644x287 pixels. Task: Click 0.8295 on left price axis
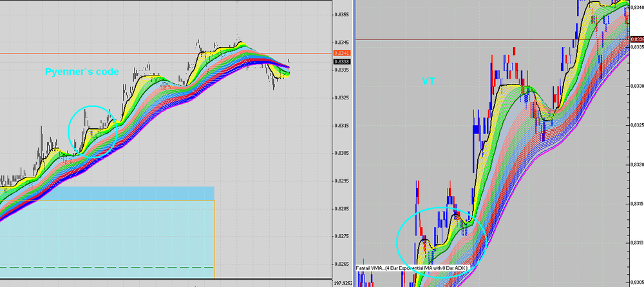pyautogui.click(x=342, y=181)
